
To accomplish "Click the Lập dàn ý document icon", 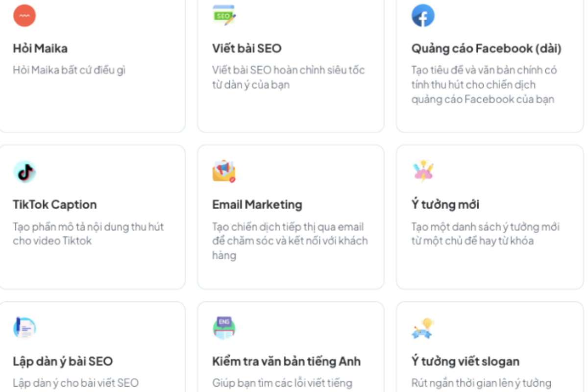I will coord(24,328).
